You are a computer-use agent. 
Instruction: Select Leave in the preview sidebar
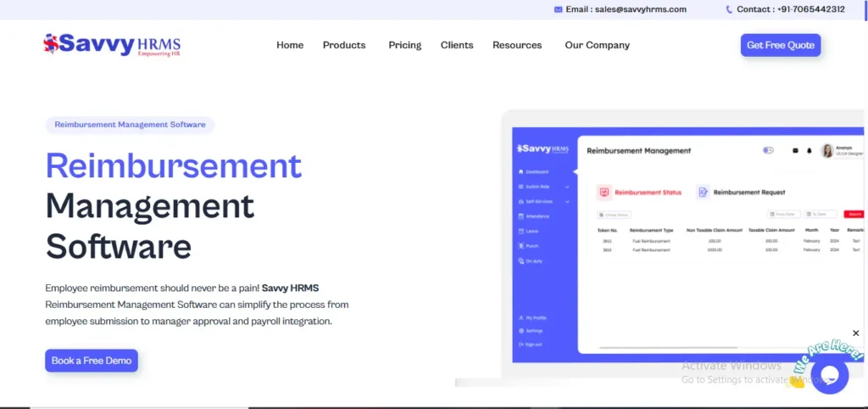coord(528,231)
